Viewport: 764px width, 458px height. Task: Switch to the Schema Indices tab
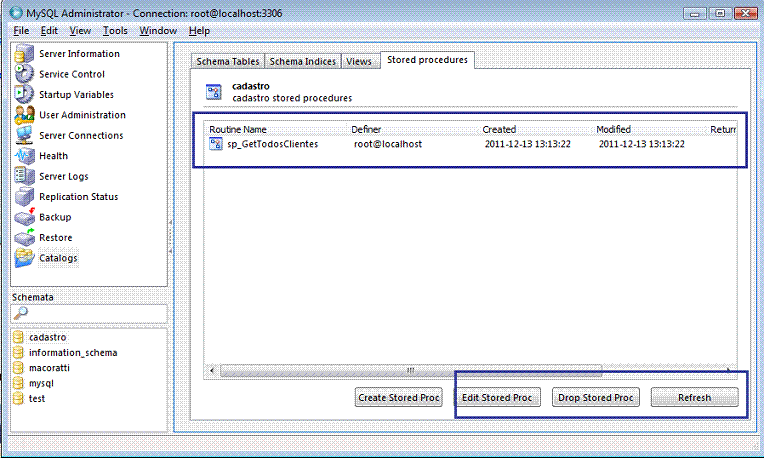[x=303, y=61]
